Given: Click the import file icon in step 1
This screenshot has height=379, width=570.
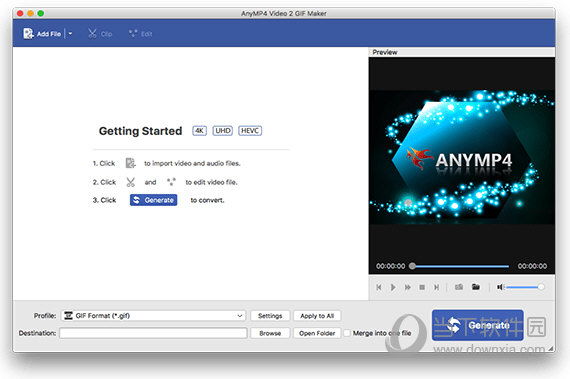Looking at the screenshot, I should [130, 163].
